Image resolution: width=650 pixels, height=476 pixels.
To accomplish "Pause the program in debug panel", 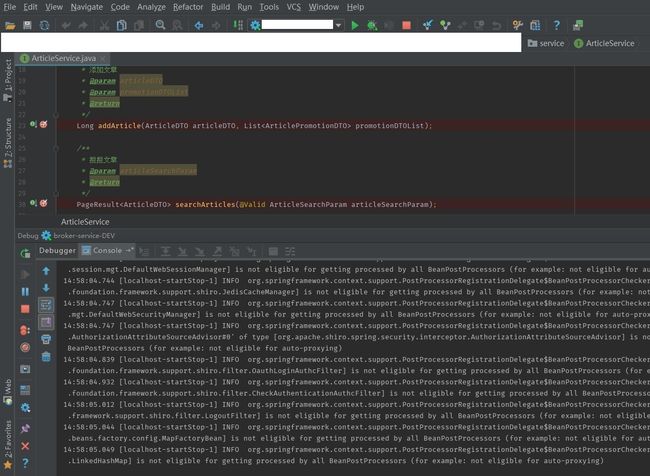I will coord(25,291).
